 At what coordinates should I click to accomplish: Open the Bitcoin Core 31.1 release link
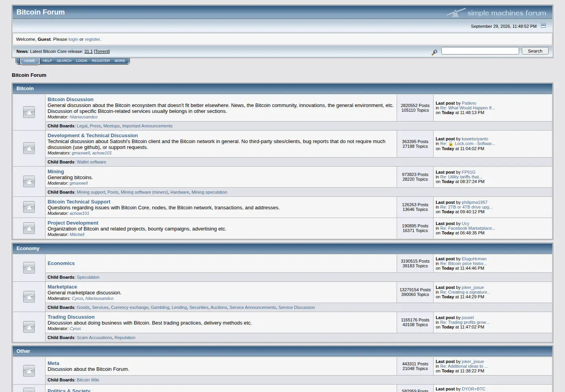click(88, 51)
